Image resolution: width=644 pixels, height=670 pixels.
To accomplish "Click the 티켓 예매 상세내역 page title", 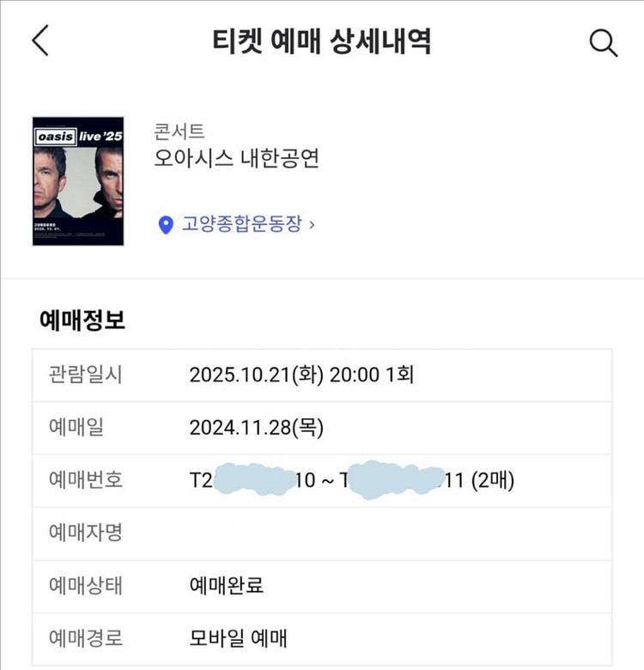I will 321,42.
